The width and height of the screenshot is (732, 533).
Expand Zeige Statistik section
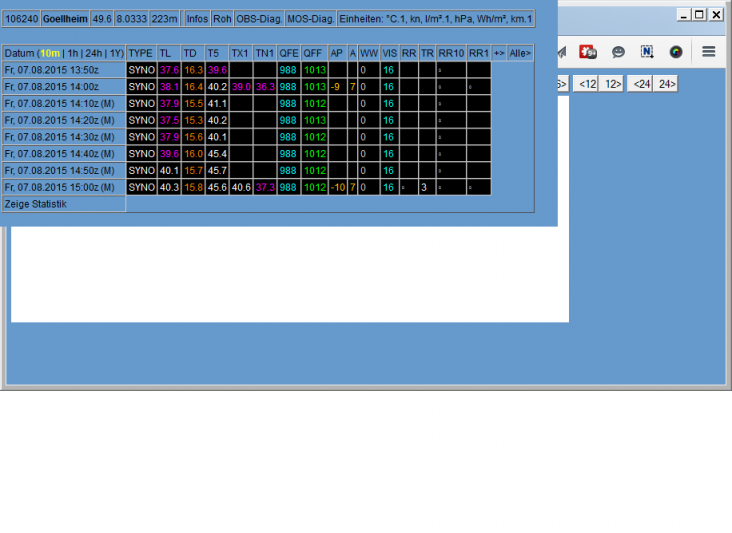(x=35, y=204)
